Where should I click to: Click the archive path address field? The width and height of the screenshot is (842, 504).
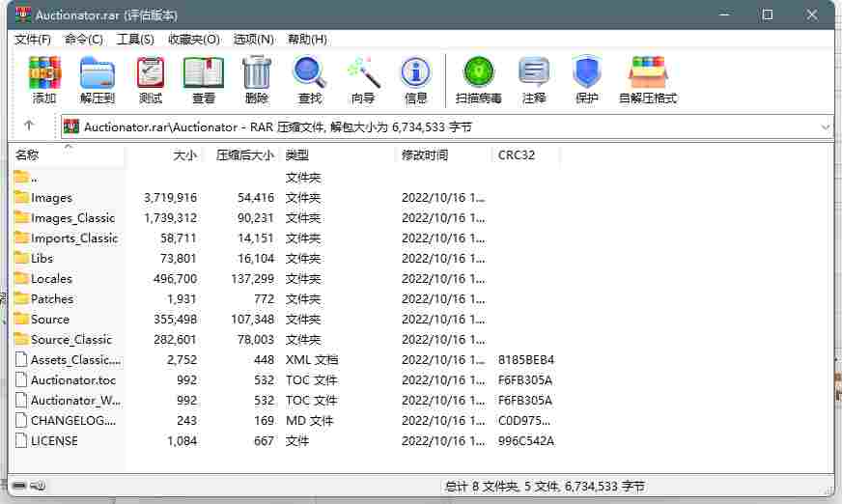[x=446, y=127]
